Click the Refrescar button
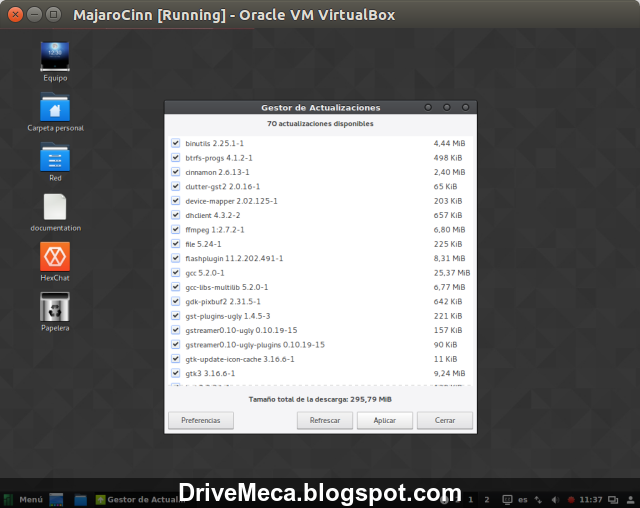This screenshot has width=640, height=508. (x=325, y=420)
